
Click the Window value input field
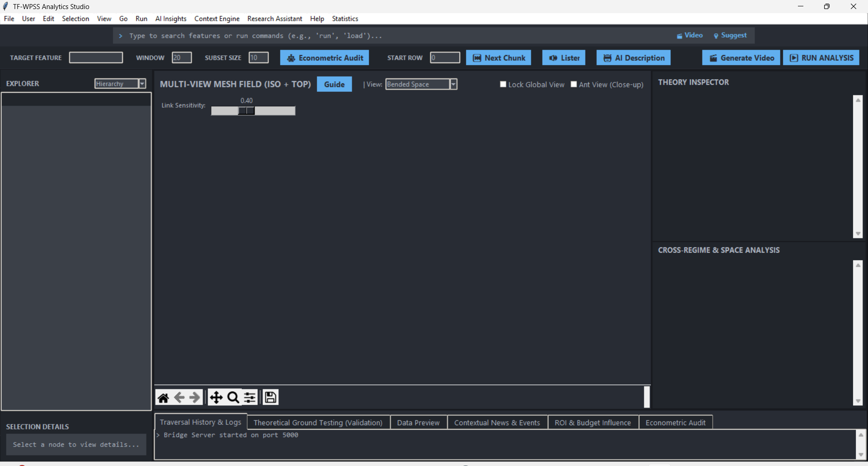182,57
